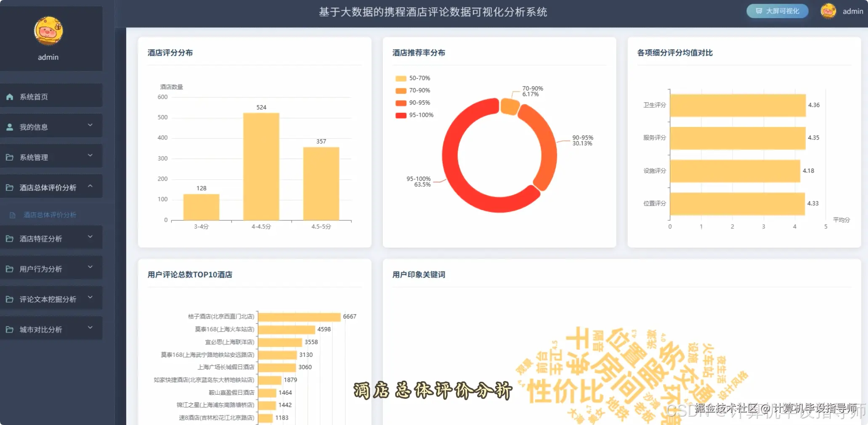Click the 90-95% legend color swatch
The height and width of the screenshot is (425, 868).
[401, 103]
